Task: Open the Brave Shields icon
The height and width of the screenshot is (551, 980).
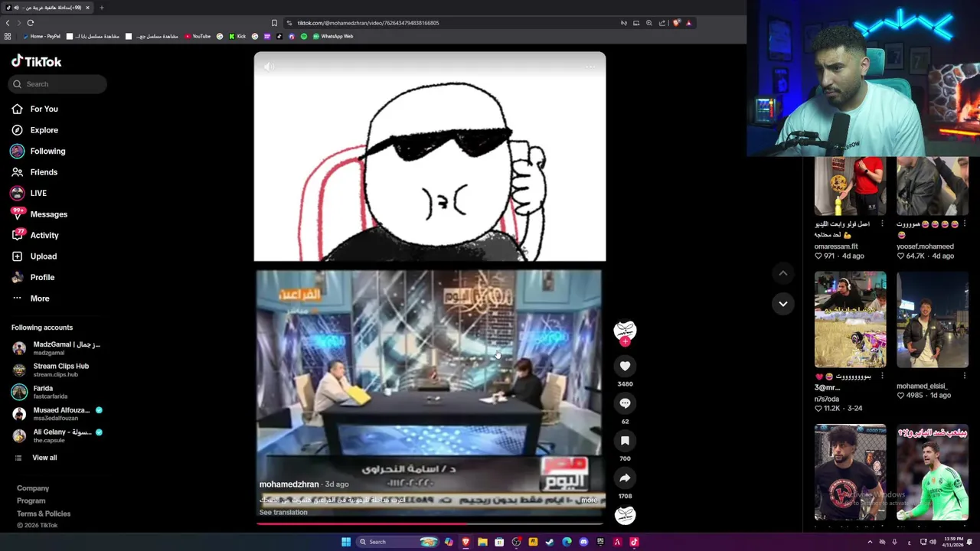Action: click(676, 23)
